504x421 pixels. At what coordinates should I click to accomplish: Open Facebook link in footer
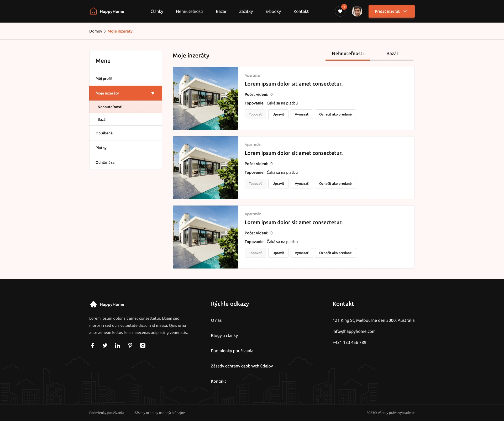[x=92, y=345]
